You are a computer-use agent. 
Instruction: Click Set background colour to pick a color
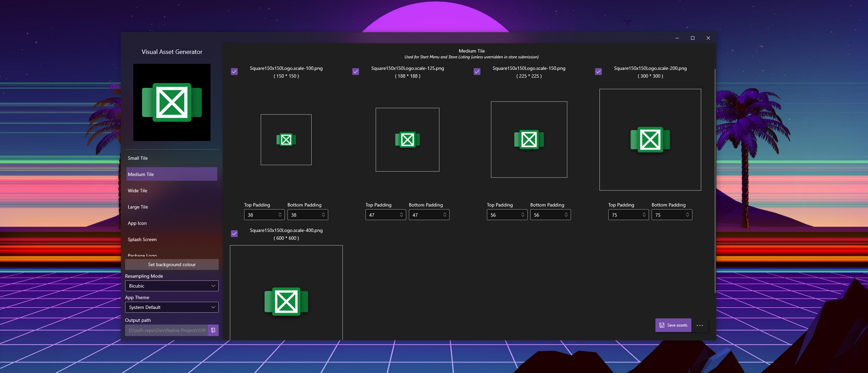[x=172, y=264]
